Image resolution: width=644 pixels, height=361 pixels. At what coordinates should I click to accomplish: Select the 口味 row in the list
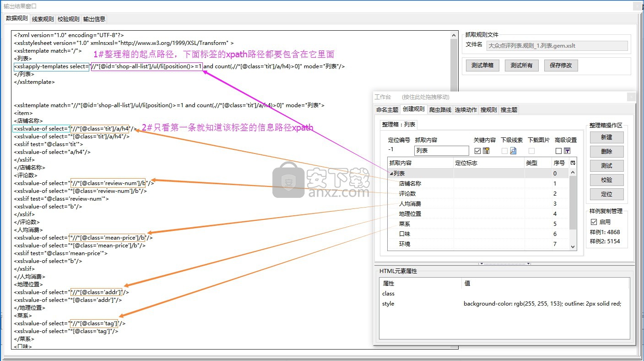(478, 234)
